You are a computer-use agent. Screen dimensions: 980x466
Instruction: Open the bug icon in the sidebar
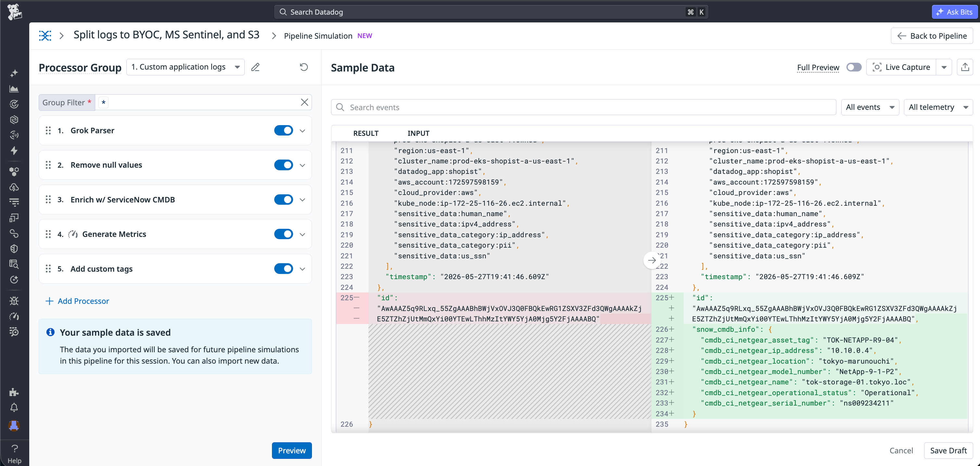point(14,301)
